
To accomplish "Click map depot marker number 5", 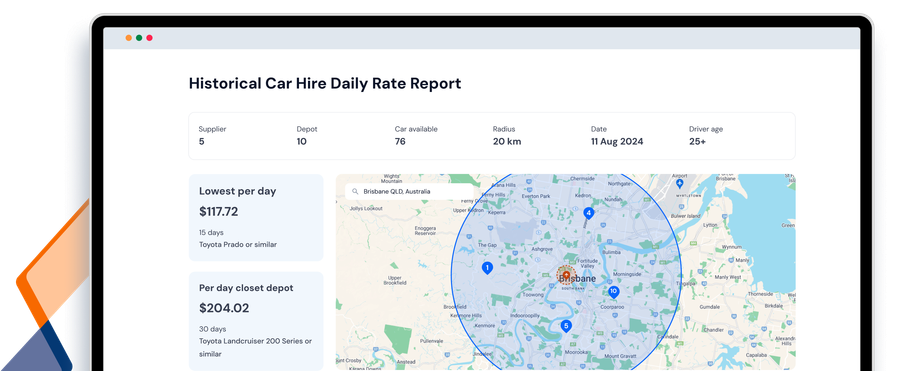I will (566, 326).
